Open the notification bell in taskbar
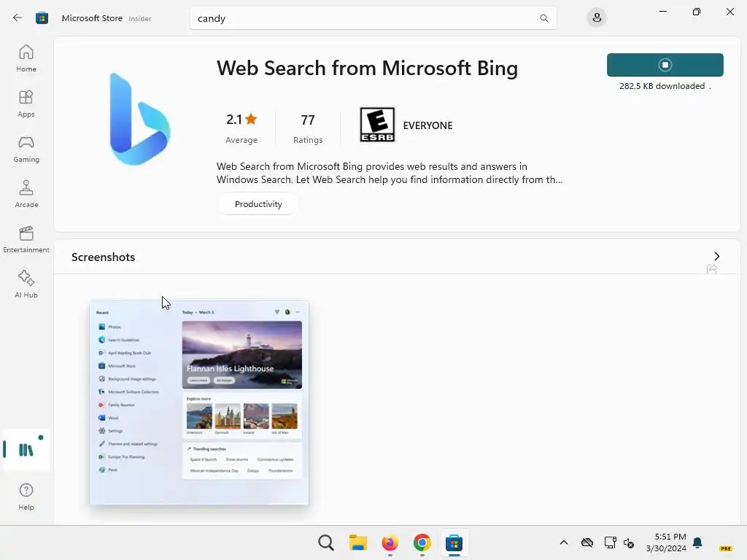747x560 pixels. click(697, 542)
